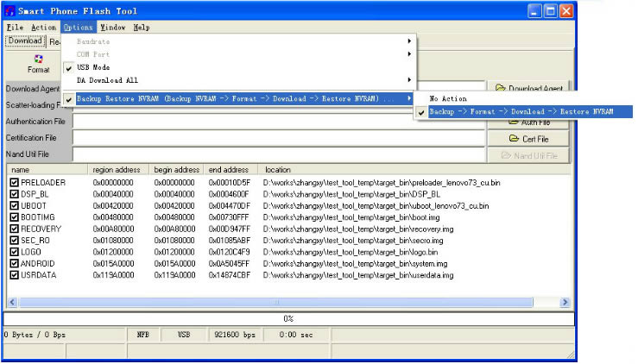Click the Authentication File input field
638x364 pixels.
tap(278, 122)
